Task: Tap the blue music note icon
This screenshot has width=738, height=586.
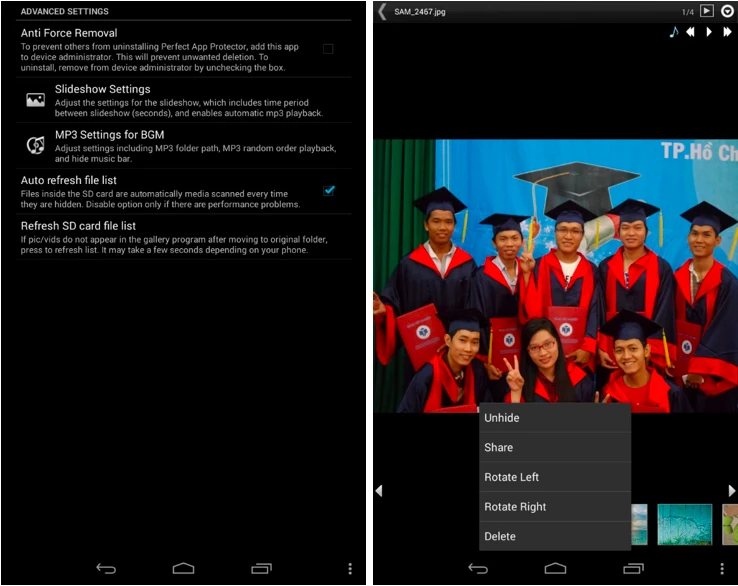Action: click(673, 32)
